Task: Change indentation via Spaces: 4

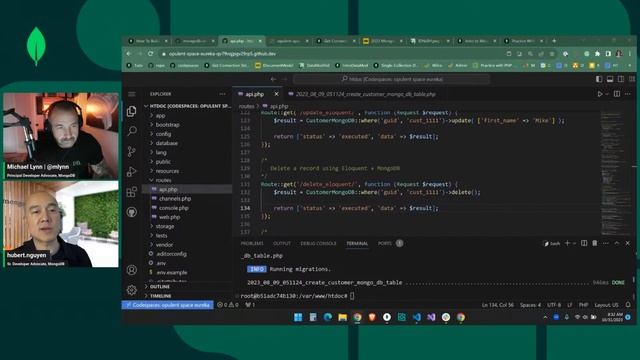Action: [x=530, y=305]
